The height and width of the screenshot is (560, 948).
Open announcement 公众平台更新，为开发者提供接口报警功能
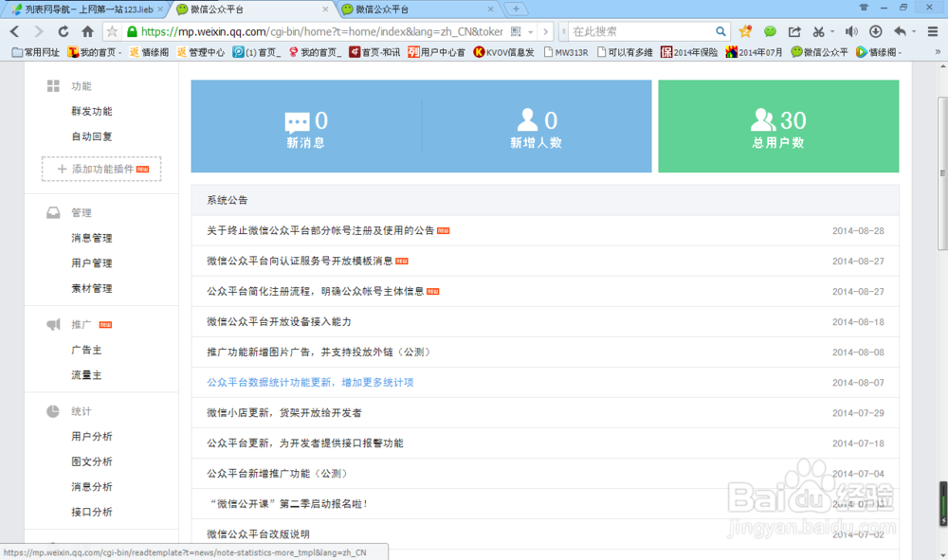tap(304, 443)
